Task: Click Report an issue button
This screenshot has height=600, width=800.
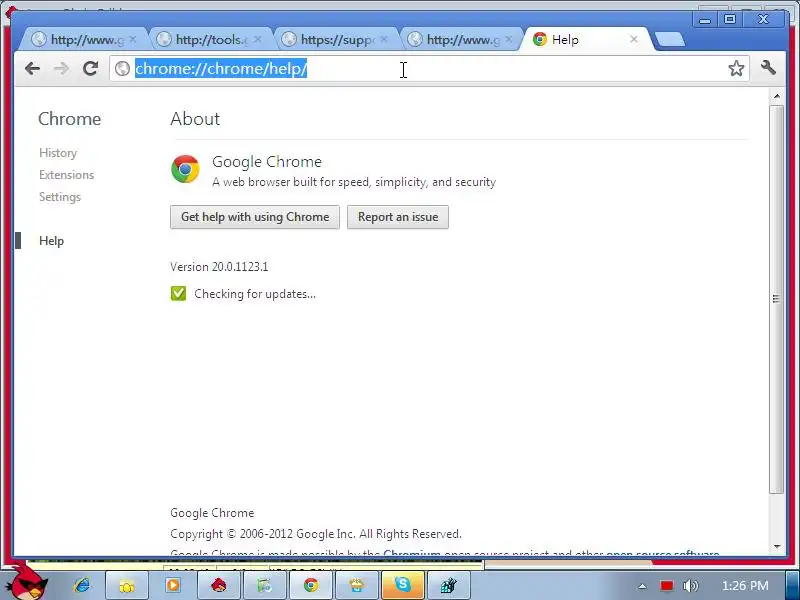Action: [x=398, y=217]
